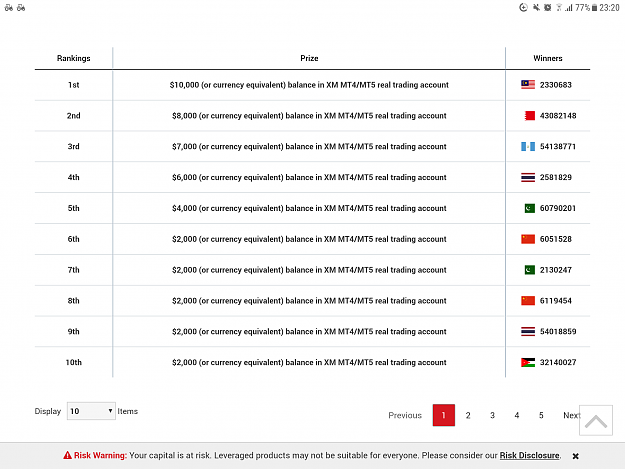Go to page 2 of results
Viewport: 625px width, 469px height.
(x=468, y=415)
